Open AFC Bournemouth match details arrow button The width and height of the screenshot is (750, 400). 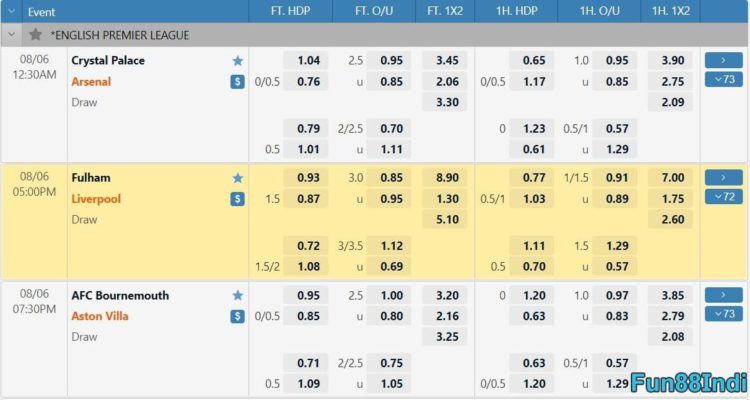(x=724, y=295)
